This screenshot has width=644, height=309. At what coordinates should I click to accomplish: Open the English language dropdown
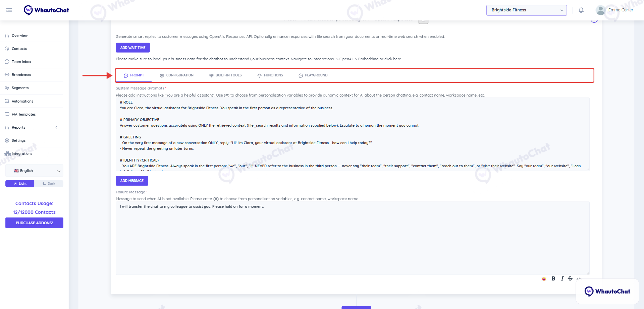(34, 171)
